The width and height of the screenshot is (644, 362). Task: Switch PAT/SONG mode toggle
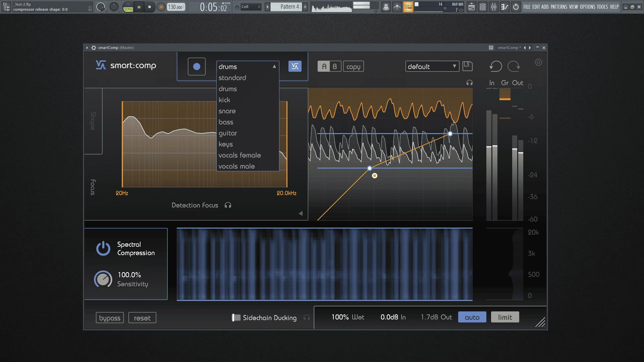128,7
